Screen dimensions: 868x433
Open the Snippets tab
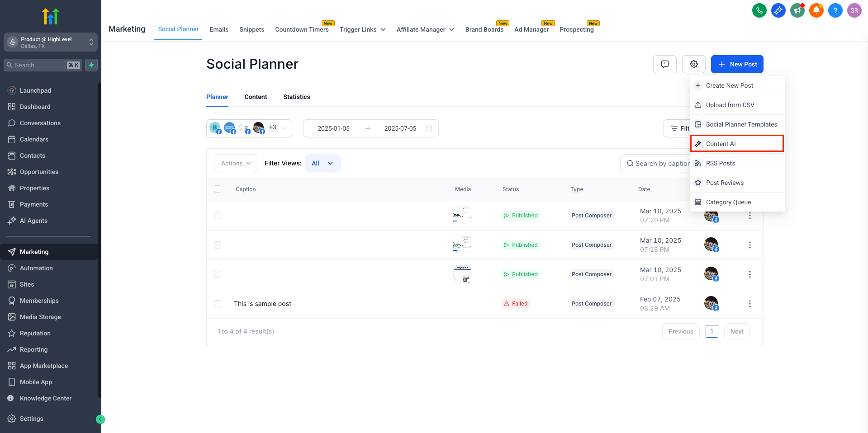[x=251, y=29]
